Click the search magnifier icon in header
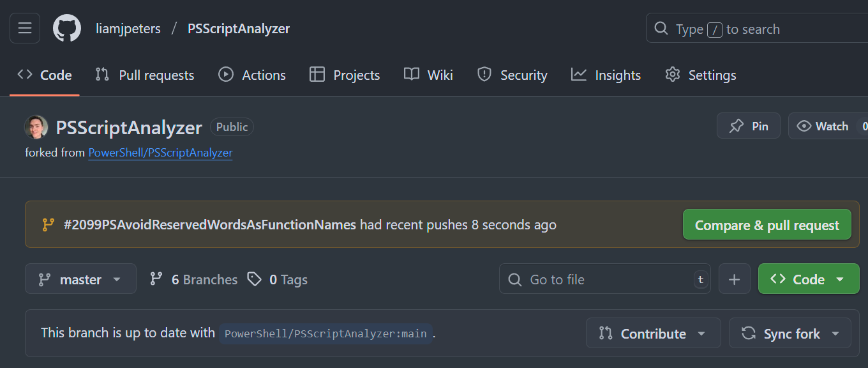 [x=661, y=29]
